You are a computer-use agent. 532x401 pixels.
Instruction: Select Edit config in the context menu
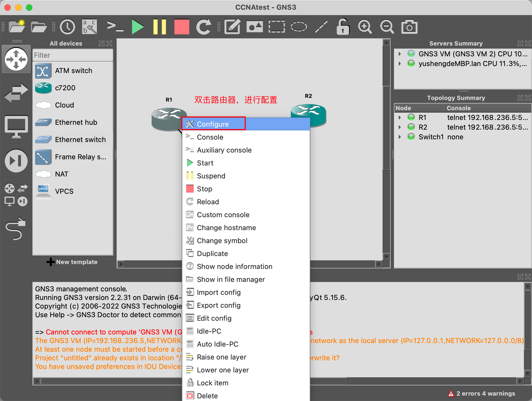[x=214, y=318]
